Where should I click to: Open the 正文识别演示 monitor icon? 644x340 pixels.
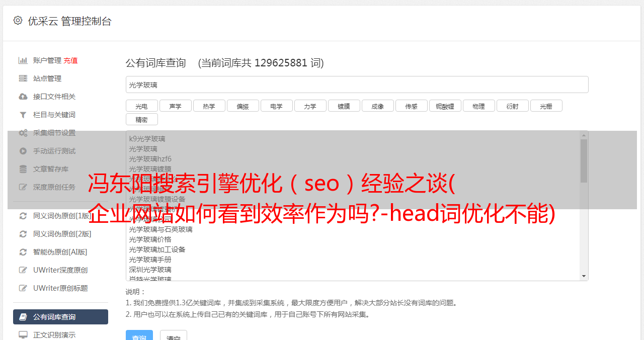click(x=23, y=335)
